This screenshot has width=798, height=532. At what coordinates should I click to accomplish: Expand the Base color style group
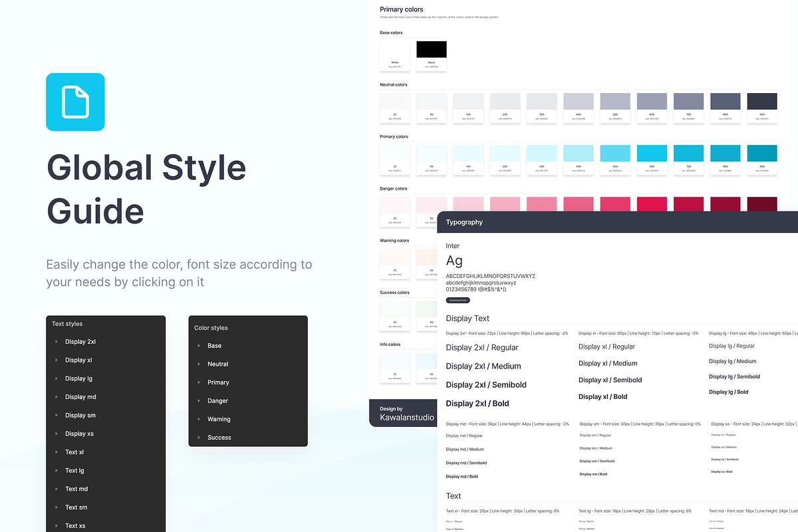199,346
